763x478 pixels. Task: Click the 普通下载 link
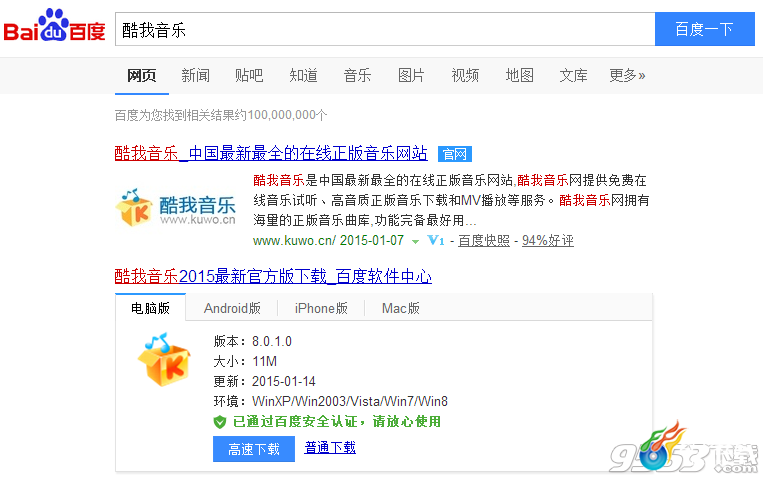[330, 447]
